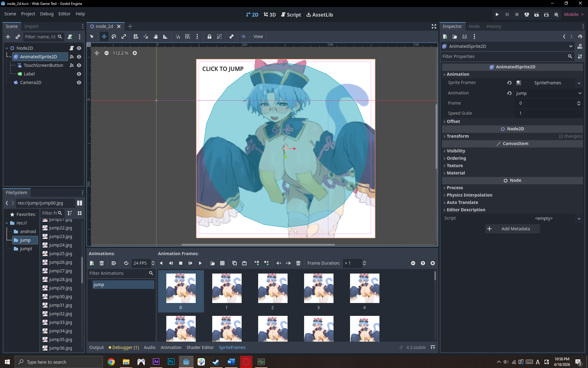
Task: Toggle the Distraction Free Mode icon
Action: [x=434, y=26]
